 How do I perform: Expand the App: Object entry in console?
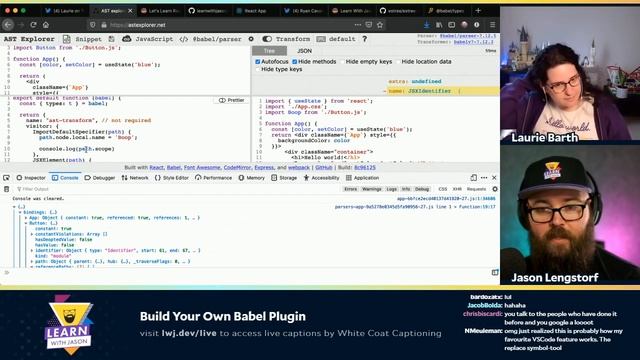click(26, 218)
